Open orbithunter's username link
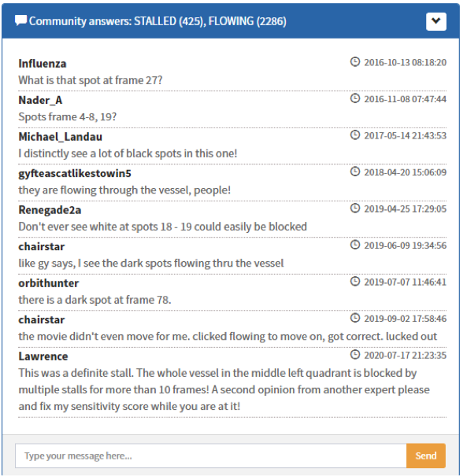This screenshot has height=476, width=467. click(x=49, y=283)
